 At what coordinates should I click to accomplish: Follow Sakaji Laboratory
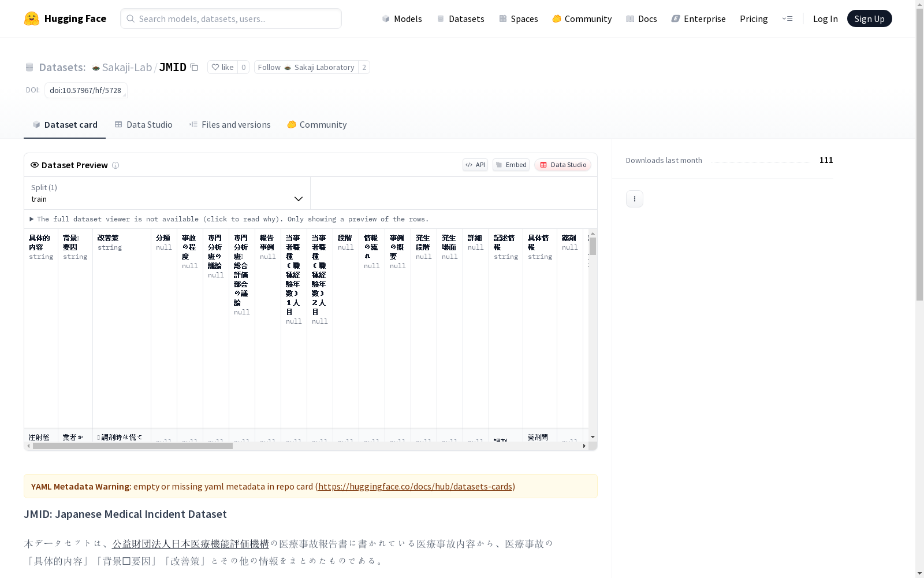pyautogui.click(x=306, y=67)
